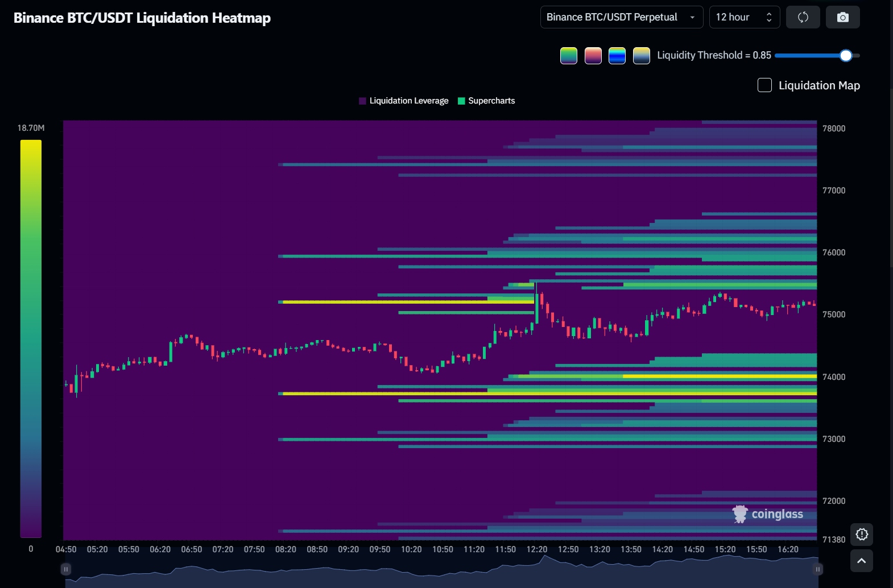Click the 72000 price axis label
The width and height of the screenshot is (893, 588).
pos(834,501)
